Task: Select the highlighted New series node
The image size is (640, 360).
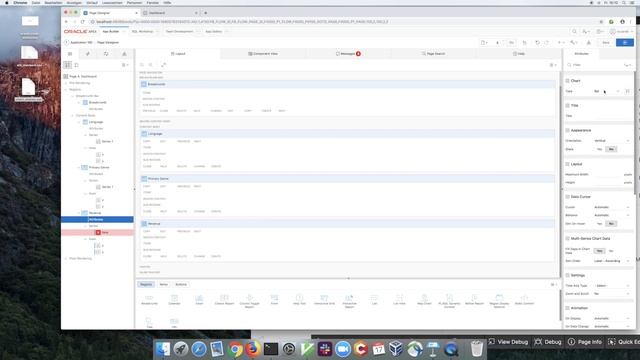Action: [x=97, y=233]
